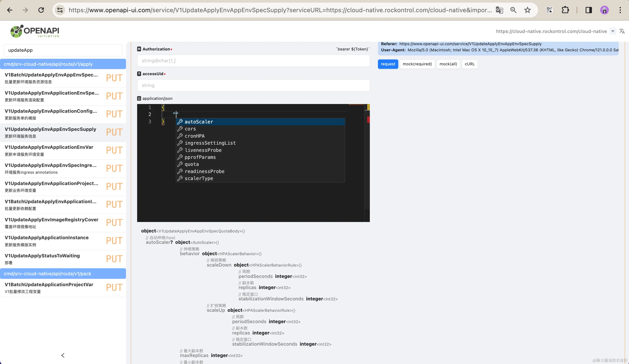Select the quota suggestion

click(x=260, y=164)
